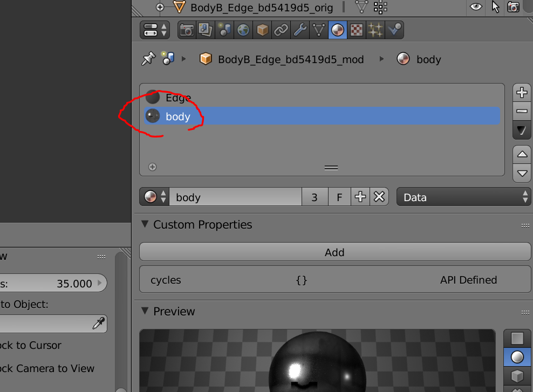Click the Custom Properties panel drag grip
533x392 pixels.
tap(525, 225)
